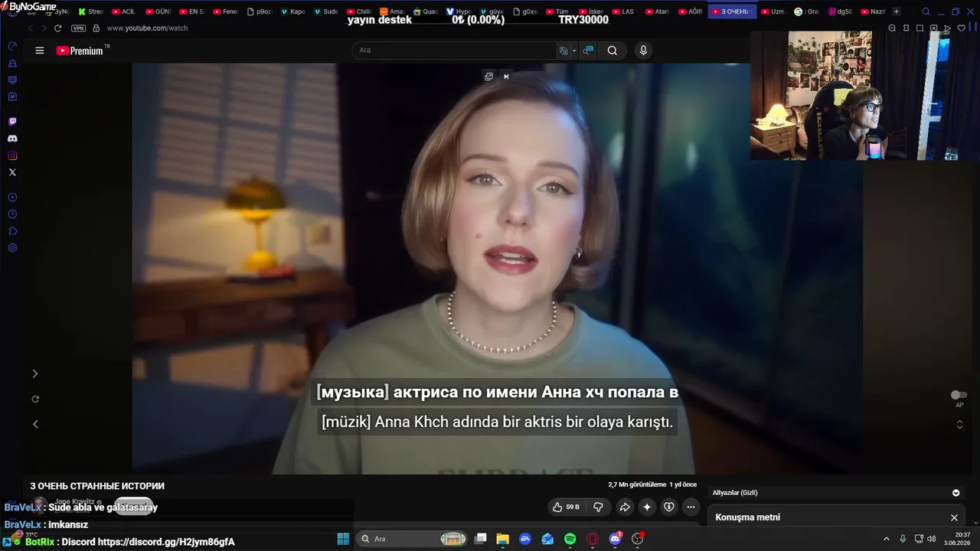The height and width of the screenshot is (551, 980).
Task: Open browsing history from the sidebar clock icon
Action: 12,214
